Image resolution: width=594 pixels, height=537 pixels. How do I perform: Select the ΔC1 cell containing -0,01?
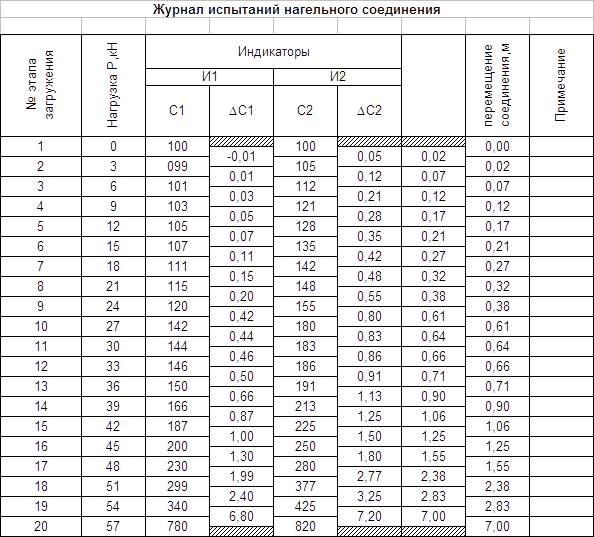241,156
